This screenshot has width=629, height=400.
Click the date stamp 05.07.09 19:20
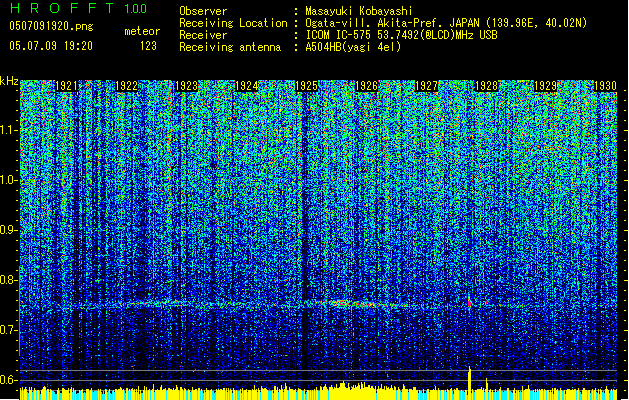[x=51, y=46]
